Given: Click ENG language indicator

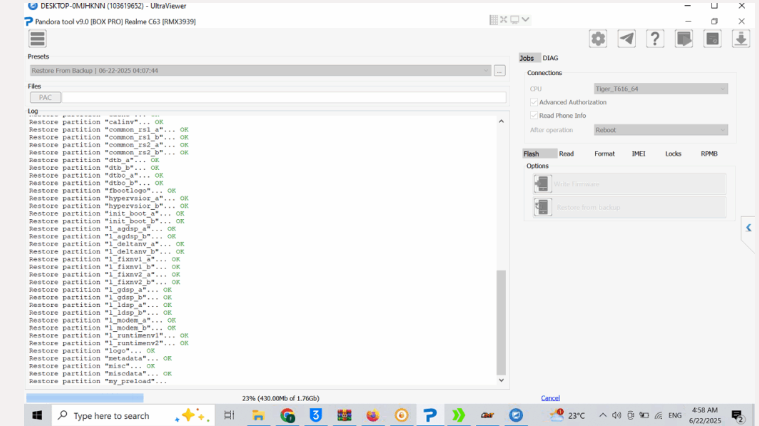Looking at the screenshot, I should click(675, 415).
